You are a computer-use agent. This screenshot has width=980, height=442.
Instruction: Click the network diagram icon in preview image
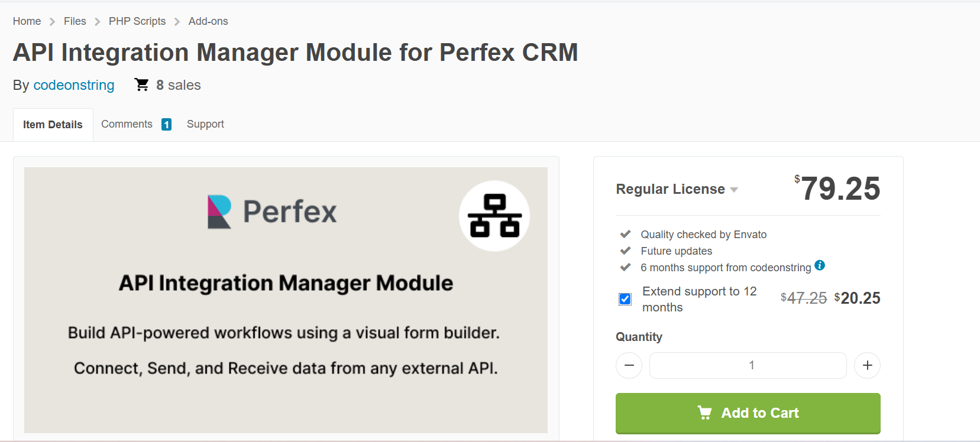point(494,216)
